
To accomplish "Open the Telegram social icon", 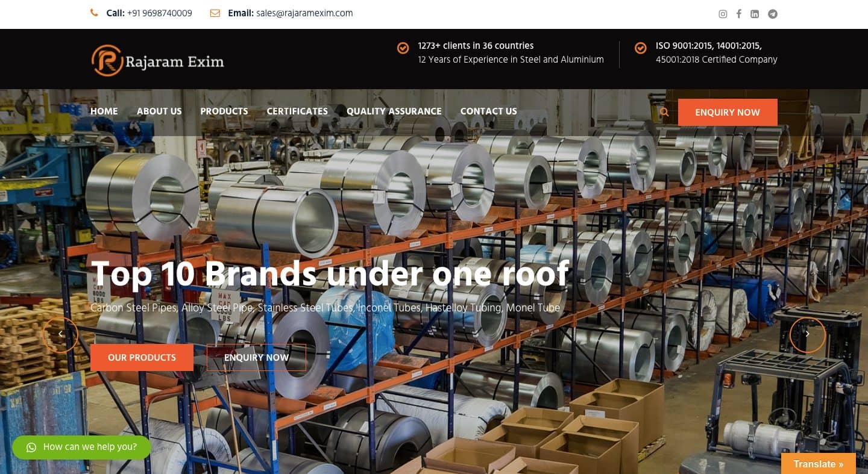I will [773, 14].
